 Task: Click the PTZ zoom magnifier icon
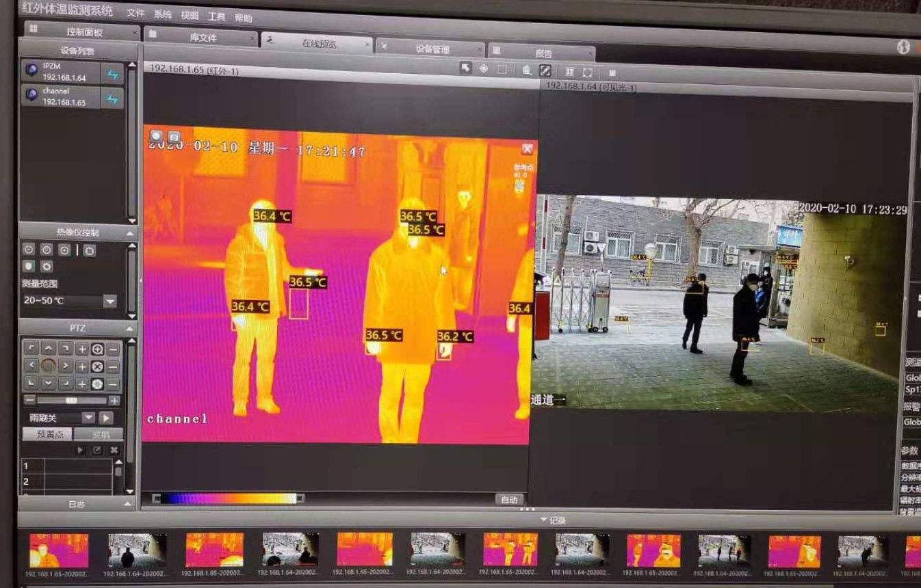click(x=97, y=349)
